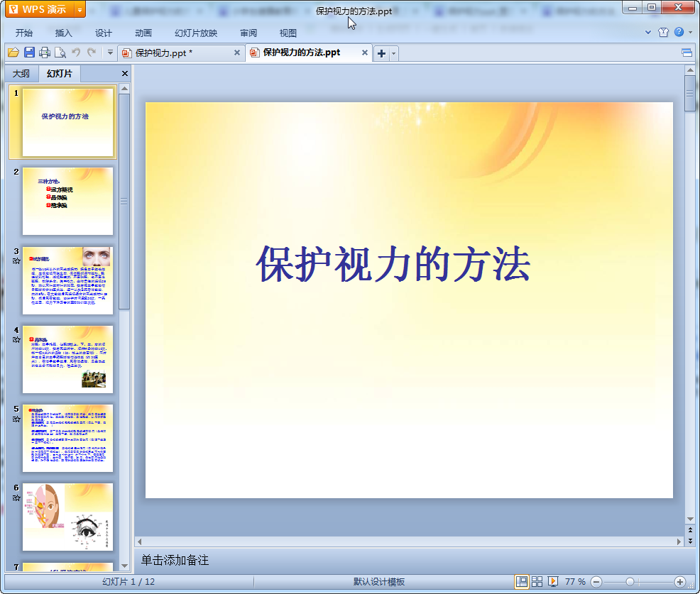Screen dimensions: 700x594
Task: Open the 动画 menu tab
Action: click(x=143, y=33)
